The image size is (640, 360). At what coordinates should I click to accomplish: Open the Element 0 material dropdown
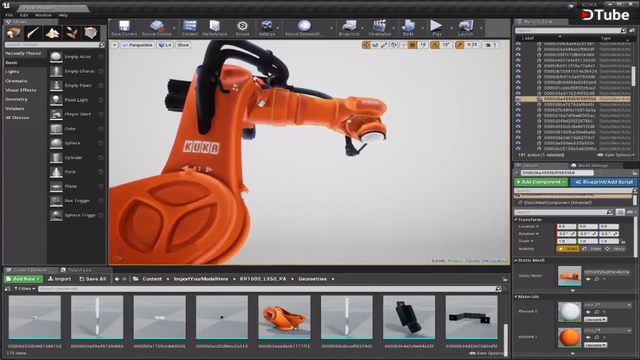coord(608,305)
